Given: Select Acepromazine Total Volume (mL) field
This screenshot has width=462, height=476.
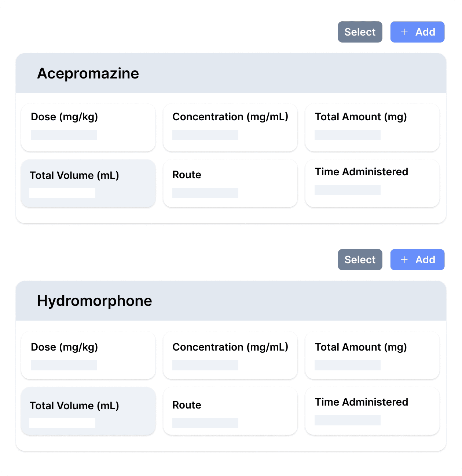Looking at the screenshot, I should click(62, 193).
